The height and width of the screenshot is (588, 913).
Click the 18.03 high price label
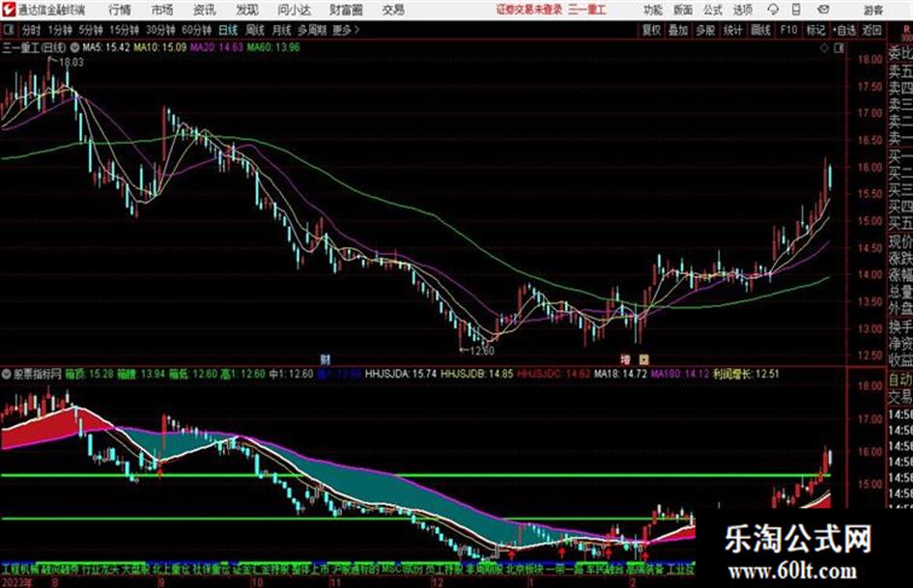click(71, 62)
